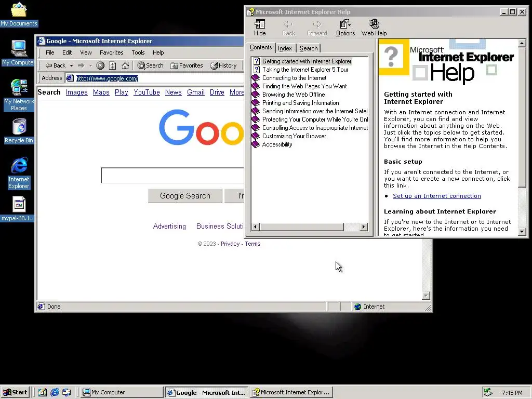Click the Start button on taskbar

pos(15,392)
